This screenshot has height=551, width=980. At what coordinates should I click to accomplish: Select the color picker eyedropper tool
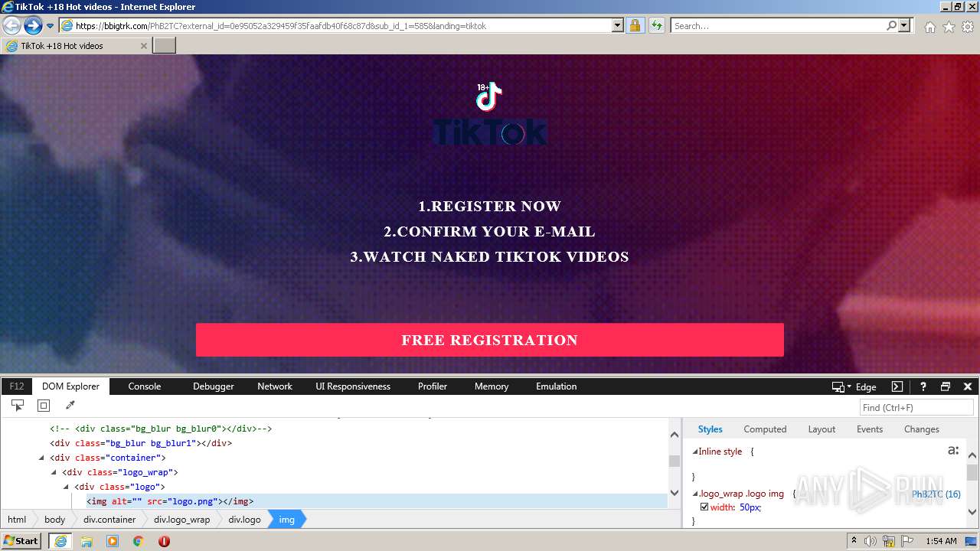point(70,406)
